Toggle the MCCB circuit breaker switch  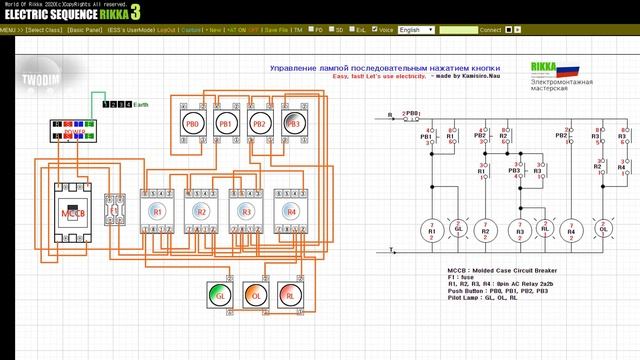click(73, 213)
